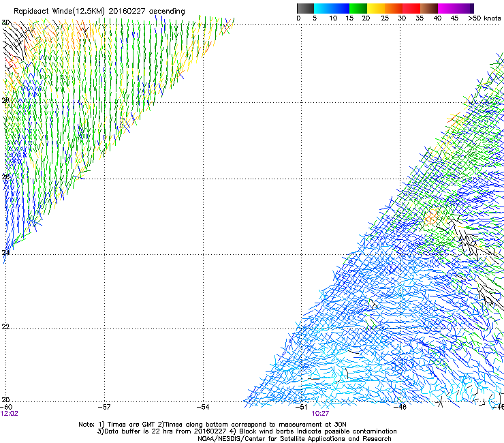504x443 pixels.
Task: Click the -57 longitude axis label
Action: pos(104,407)
